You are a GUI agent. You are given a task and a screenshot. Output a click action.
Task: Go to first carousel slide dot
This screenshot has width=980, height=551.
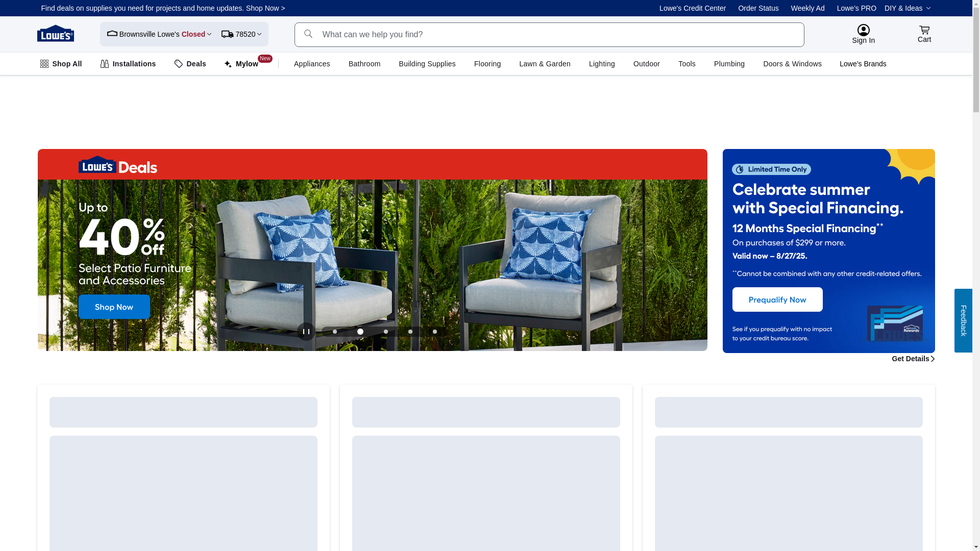tap(335, 332)
